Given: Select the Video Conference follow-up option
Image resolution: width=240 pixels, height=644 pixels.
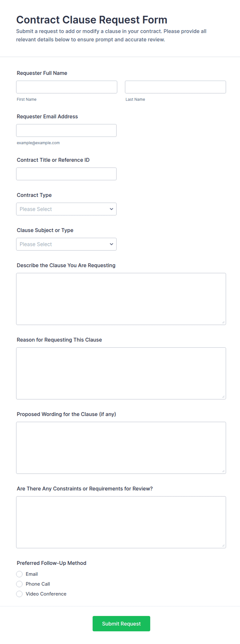Looking at the screenshot, I should [x=19, y=594].
